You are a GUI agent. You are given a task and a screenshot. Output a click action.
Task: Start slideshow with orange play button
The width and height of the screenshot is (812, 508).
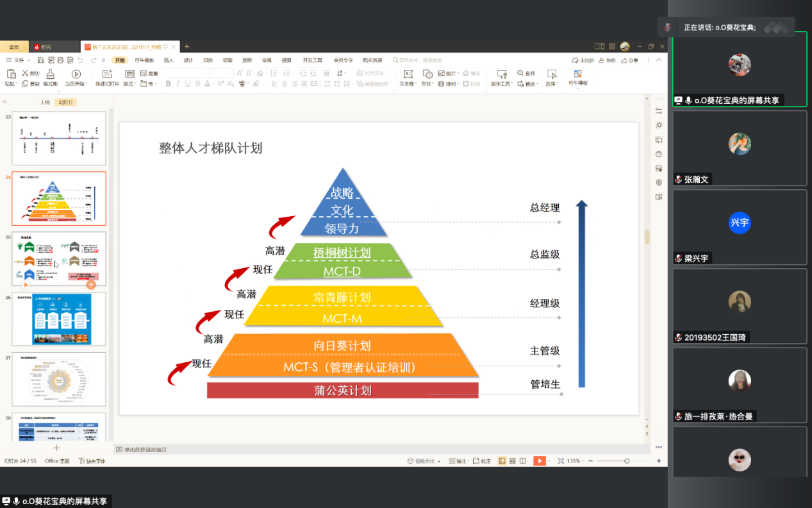pos(540,461)
